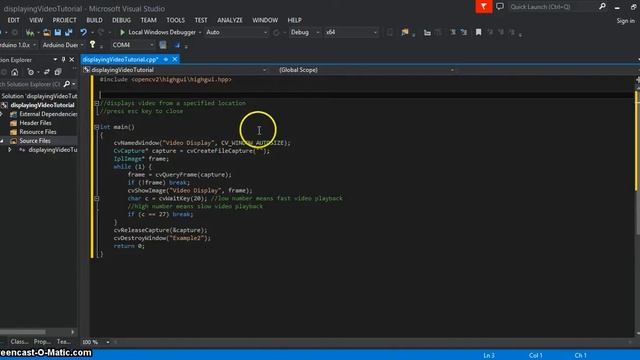This screenshot has height=360, width=640.
Task: Switch to the Property Manager bottom tab
Action: (x=42, y=342)
